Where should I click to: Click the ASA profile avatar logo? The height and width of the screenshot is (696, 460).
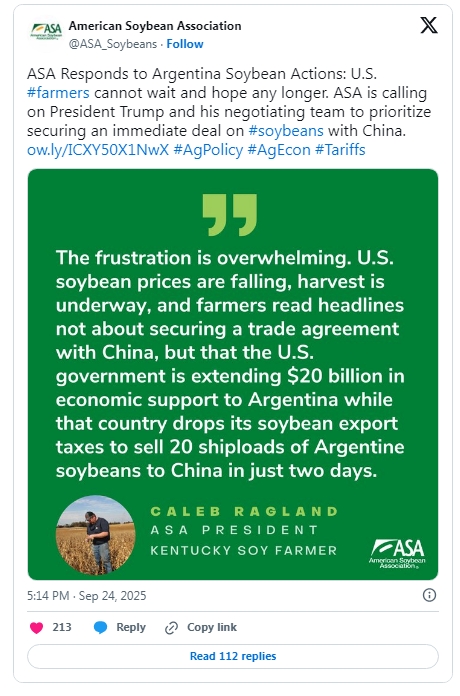pos(46,32)
